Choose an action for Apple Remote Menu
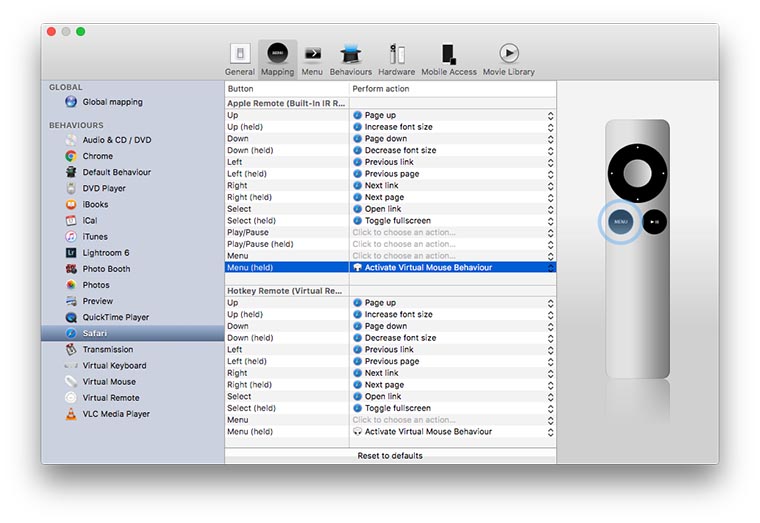The height and width of the screenshot is (523, 760). [x=453, y=255]
